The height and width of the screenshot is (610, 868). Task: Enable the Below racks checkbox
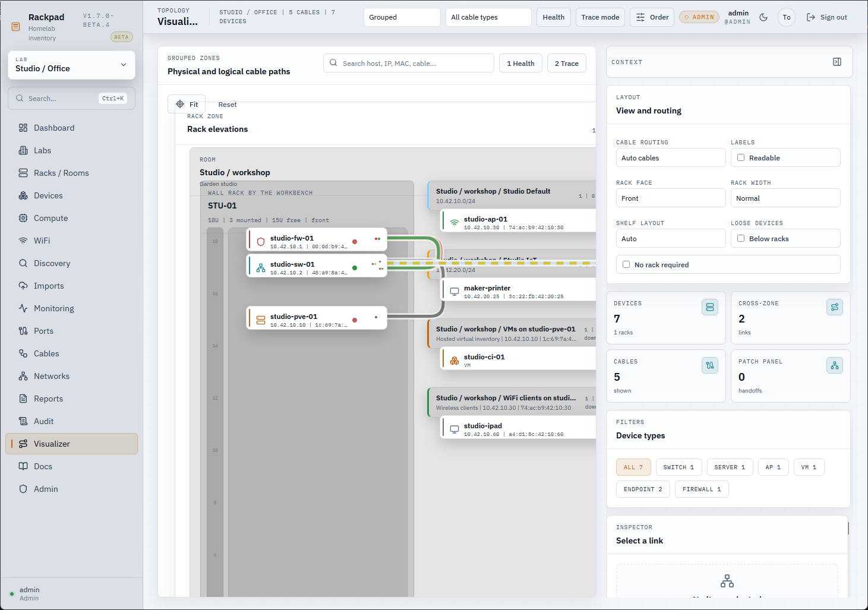(741, 238)
